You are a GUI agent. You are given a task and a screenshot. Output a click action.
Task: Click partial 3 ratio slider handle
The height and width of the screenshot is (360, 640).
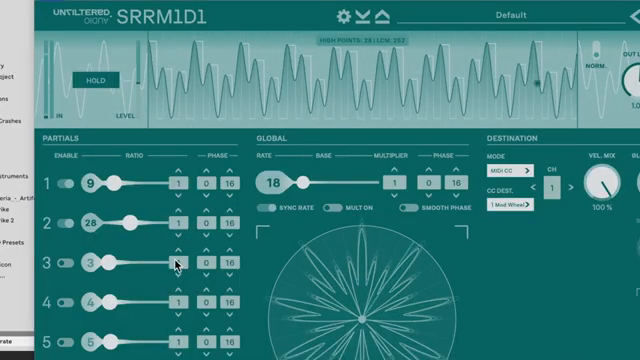coord(109,262)
